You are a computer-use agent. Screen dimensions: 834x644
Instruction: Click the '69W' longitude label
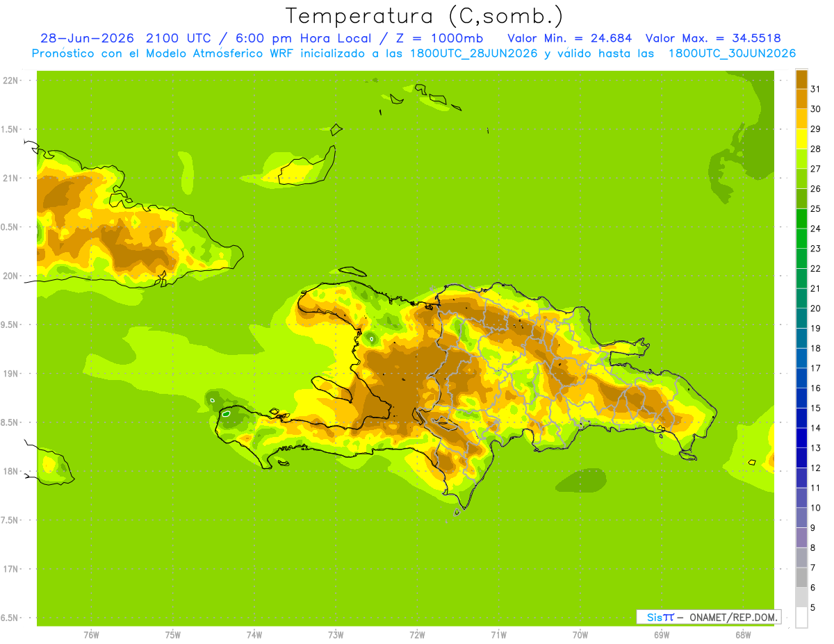coord(662,635)
